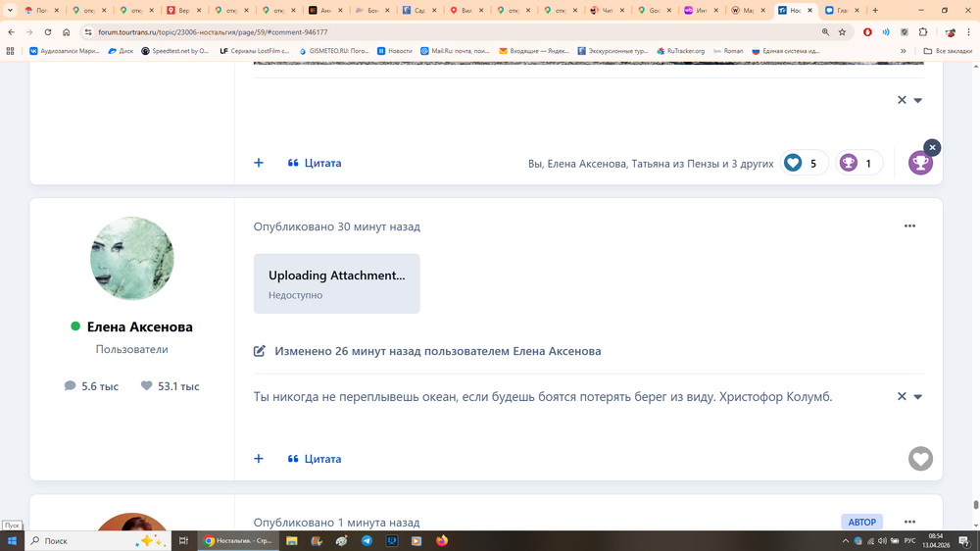Hide Елена's signature using the X icon
The height and width of the screenshot is (551, 980).
tap(902, 397)
